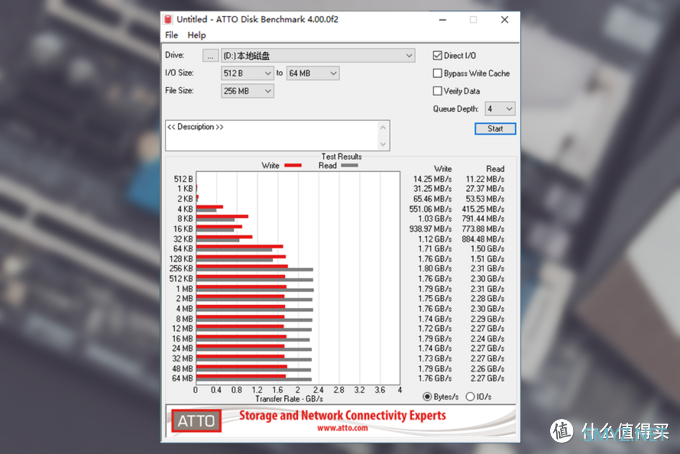Screen dimensions: 680x454
Task: Click inside the Description text box
Action: [x=271, y=136]
